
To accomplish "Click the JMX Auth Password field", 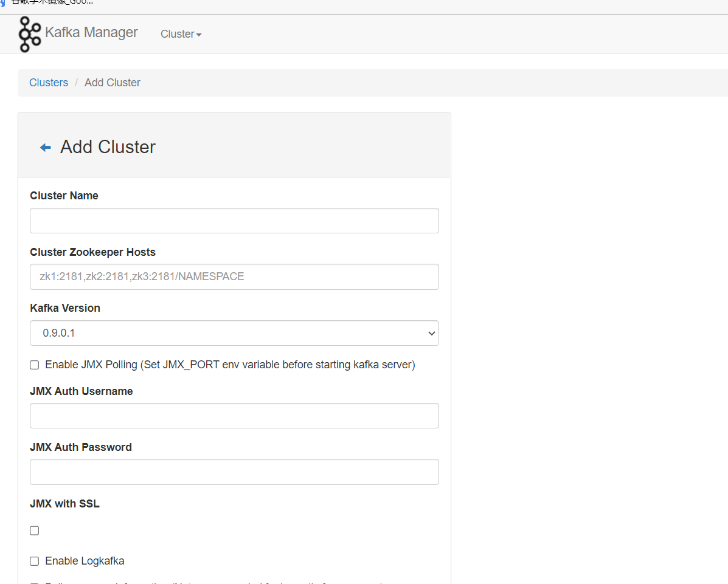I will click(234, 472).
